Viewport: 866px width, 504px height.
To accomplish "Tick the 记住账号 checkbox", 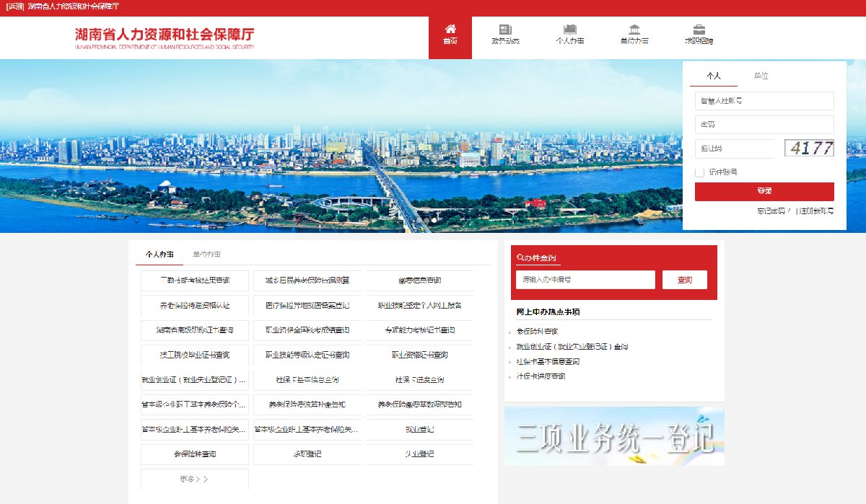I will pos(699,172).
